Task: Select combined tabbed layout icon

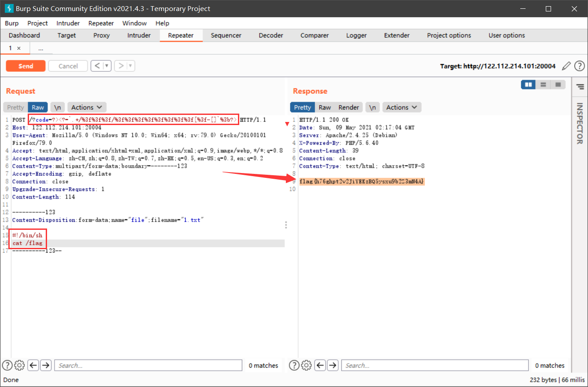Action: tap(558, 85)
